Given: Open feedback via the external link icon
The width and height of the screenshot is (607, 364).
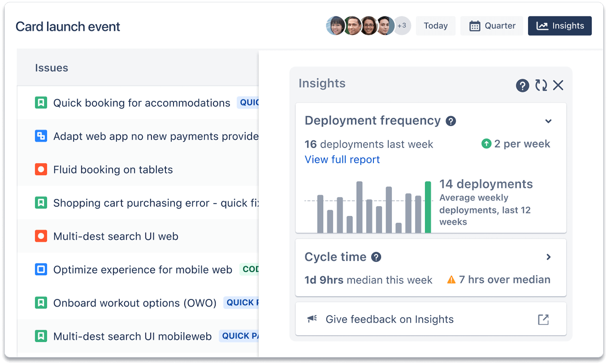Looking at the screenshot, I should click(543, 319).
